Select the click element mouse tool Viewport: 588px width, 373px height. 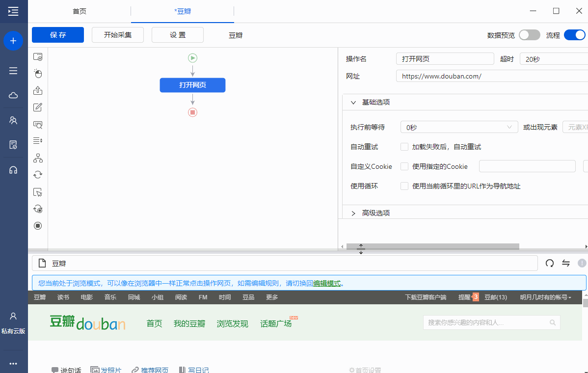click(38, 74)
